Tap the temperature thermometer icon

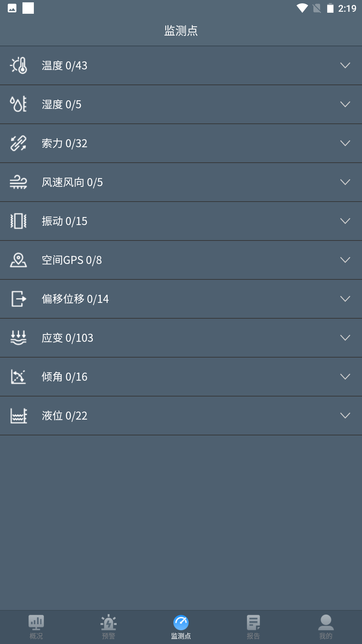click(18, 65)
